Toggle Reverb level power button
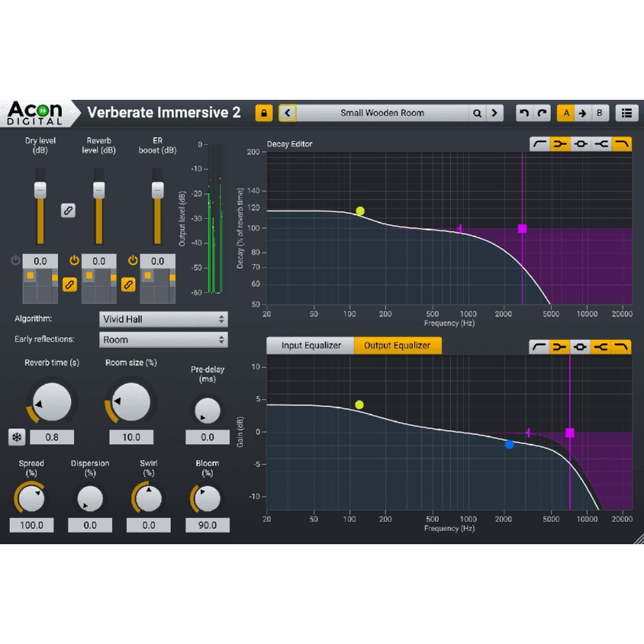The width and height of the screenshot is (644, 644). (74, 260)
